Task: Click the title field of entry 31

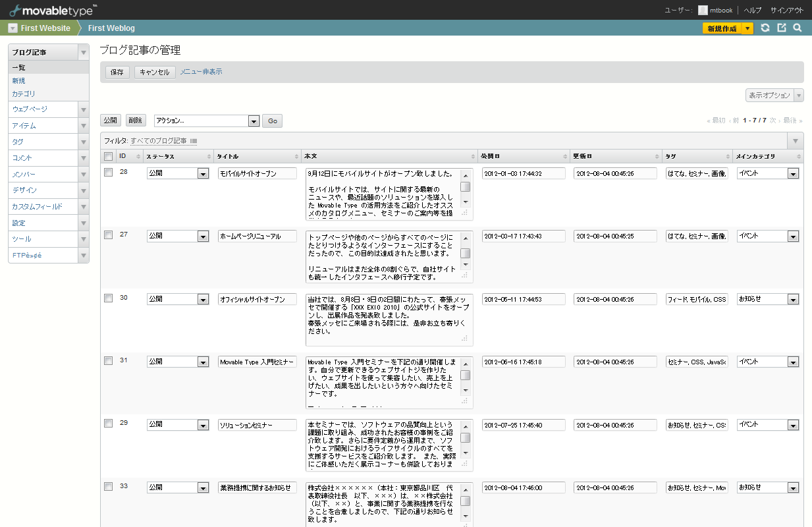Action: (257, 362)
